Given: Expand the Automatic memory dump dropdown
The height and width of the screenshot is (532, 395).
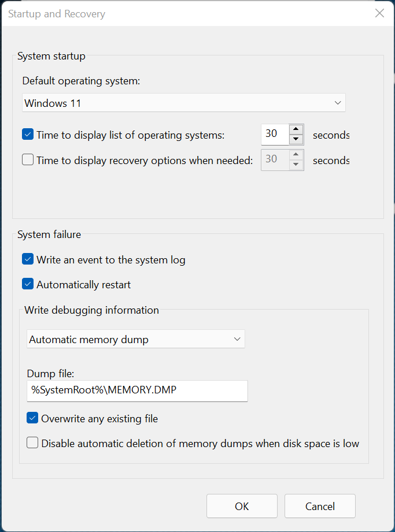Looking at the screenshot, I should pyautogui.click(x=135, y=339).
